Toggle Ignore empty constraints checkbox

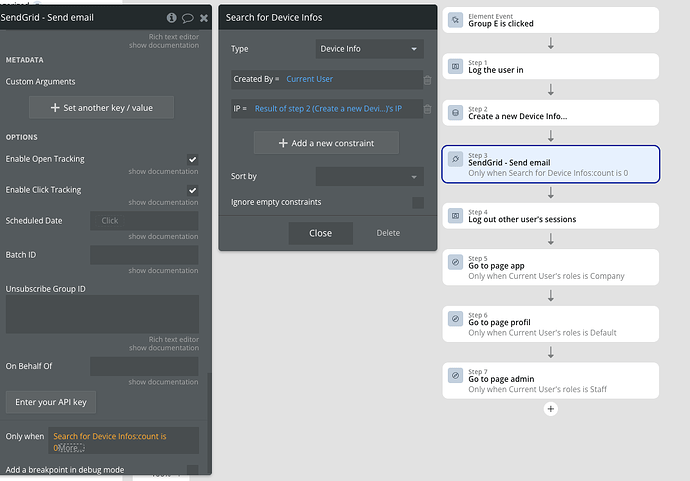click(x=418, y=202)
